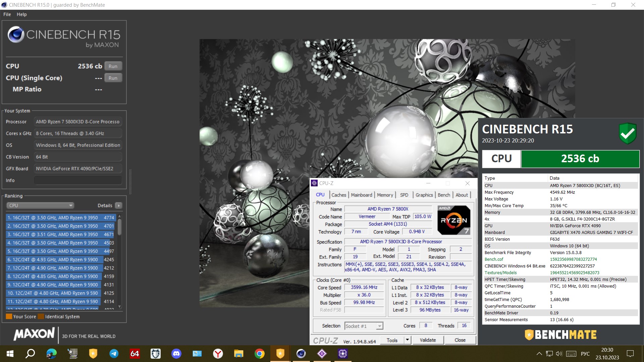Show hidden system tray icons

tap(539, 354)
